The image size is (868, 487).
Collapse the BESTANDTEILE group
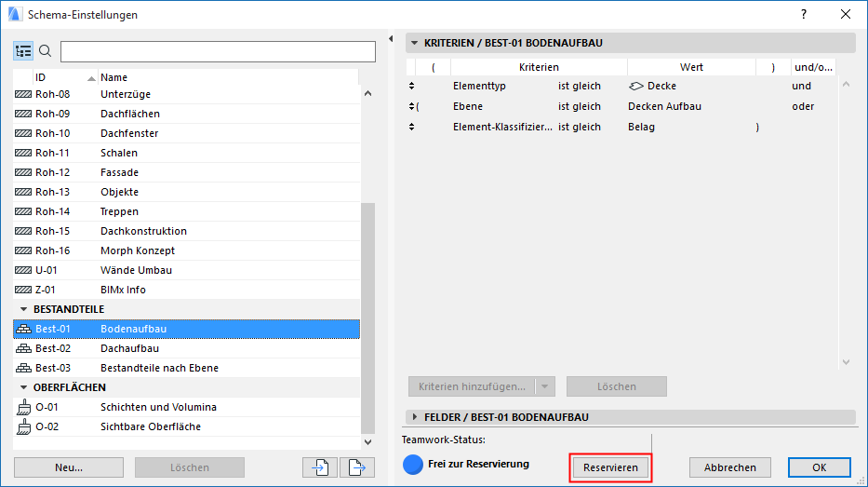[23, 309]
